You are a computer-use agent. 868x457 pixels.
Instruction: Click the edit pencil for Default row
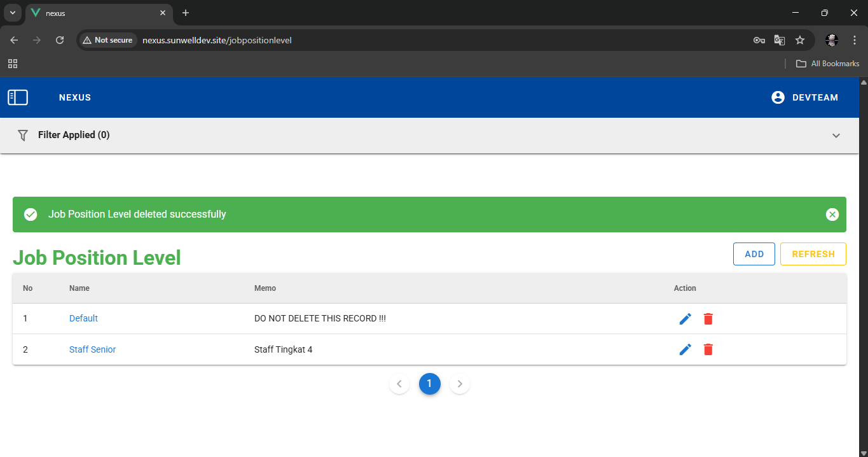(x=685, y=319)
